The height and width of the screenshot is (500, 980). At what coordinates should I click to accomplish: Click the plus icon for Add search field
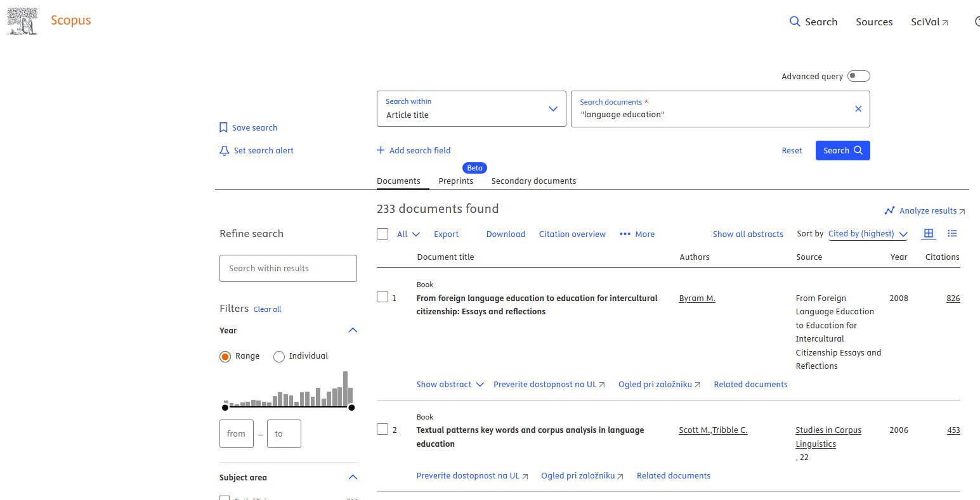(x=381, y=150)
